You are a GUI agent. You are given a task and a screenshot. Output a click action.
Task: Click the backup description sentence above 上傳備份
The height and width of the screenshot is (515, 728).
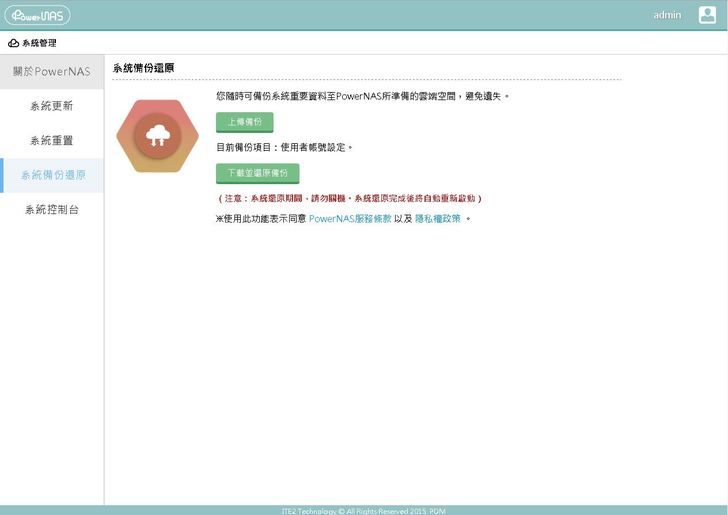[362, 96]
